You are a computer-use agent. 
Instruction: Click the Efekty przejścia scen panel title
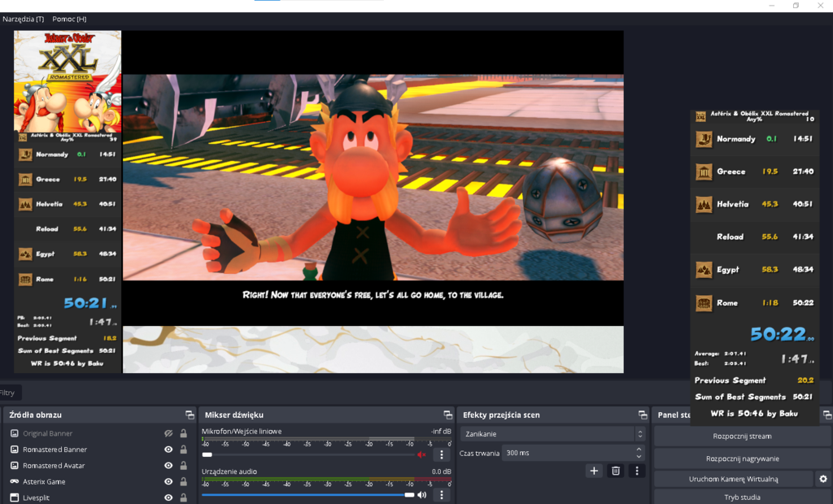501,415
